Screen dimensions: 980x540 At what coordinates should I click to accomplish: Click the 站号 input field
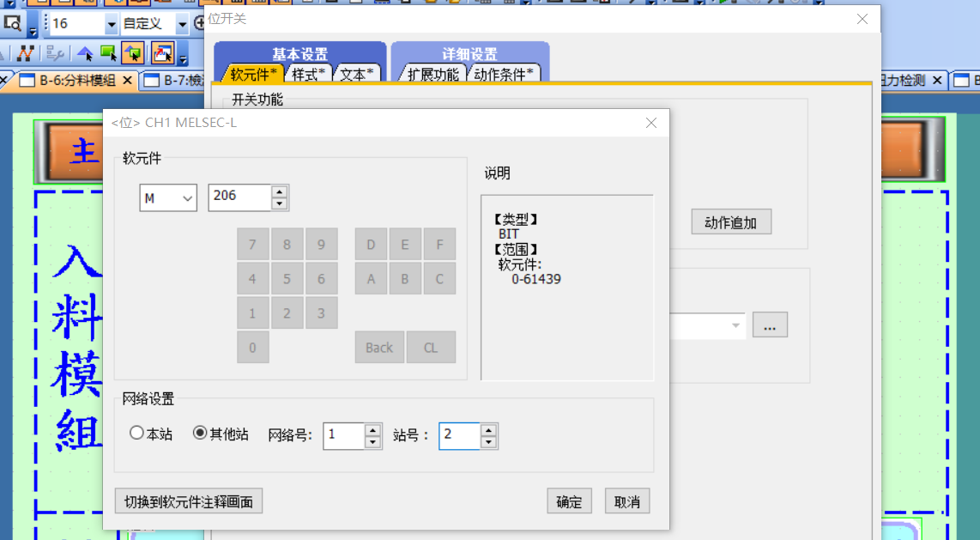[459, 435]
